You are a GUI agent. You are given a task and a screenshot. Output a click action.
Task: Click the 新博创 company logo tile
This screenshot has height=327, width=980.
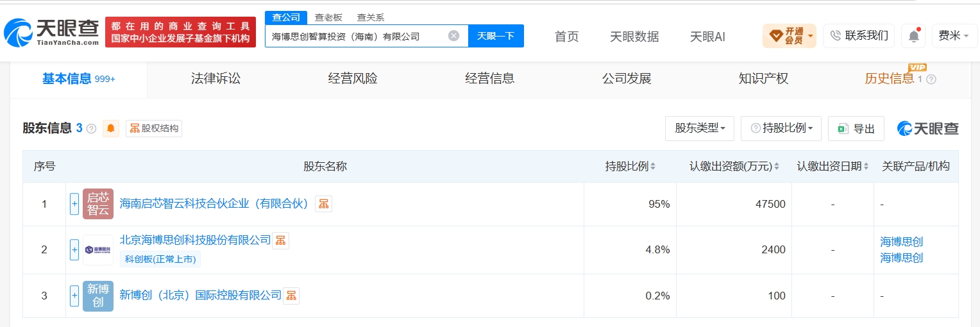tap(98, 296)
